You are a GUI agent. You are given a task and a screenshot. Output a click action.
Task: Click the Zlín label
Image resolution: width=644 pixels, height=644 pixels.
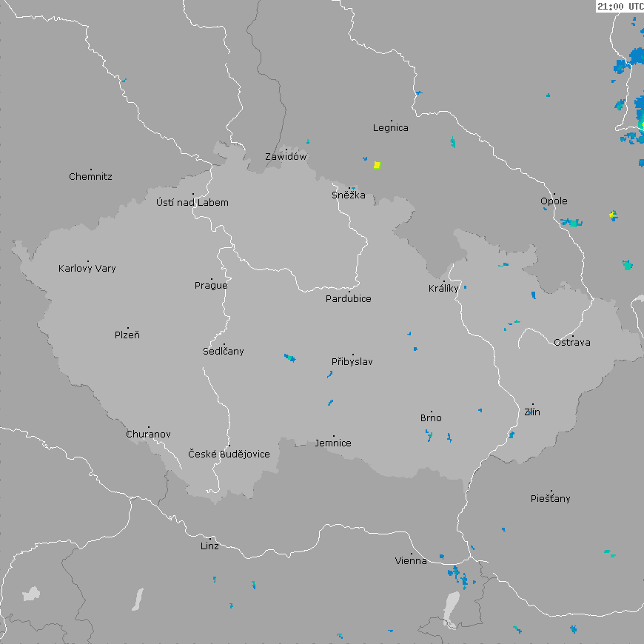(532, 412)
